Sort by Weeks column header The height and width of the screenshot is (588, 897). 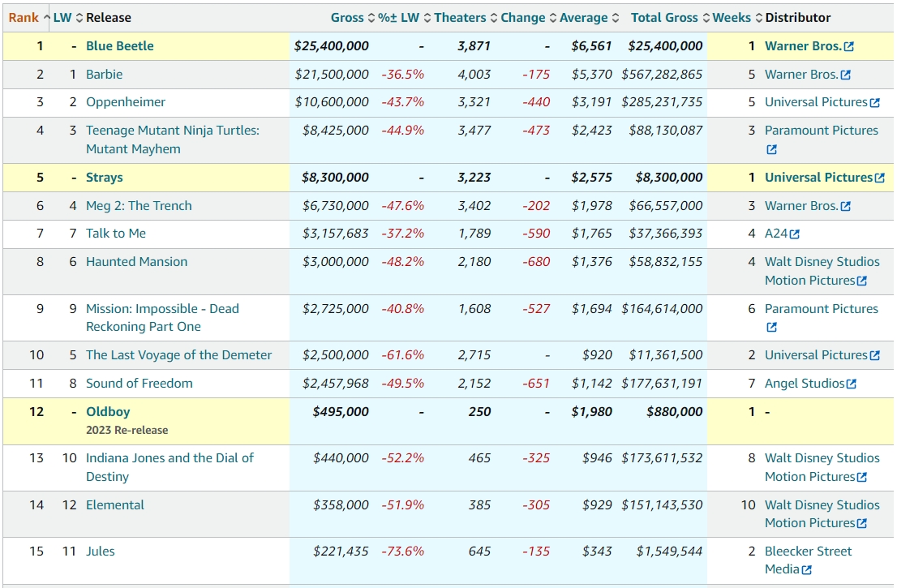[736, 18]
